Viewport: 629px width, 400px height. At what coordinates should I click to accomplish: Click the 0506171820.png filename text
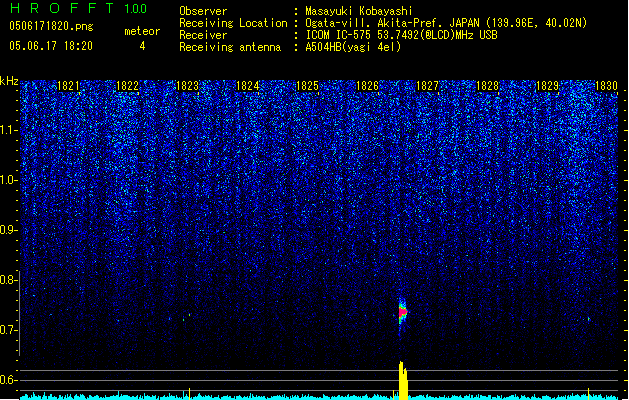pyautogui.click(x=51, y=26)
